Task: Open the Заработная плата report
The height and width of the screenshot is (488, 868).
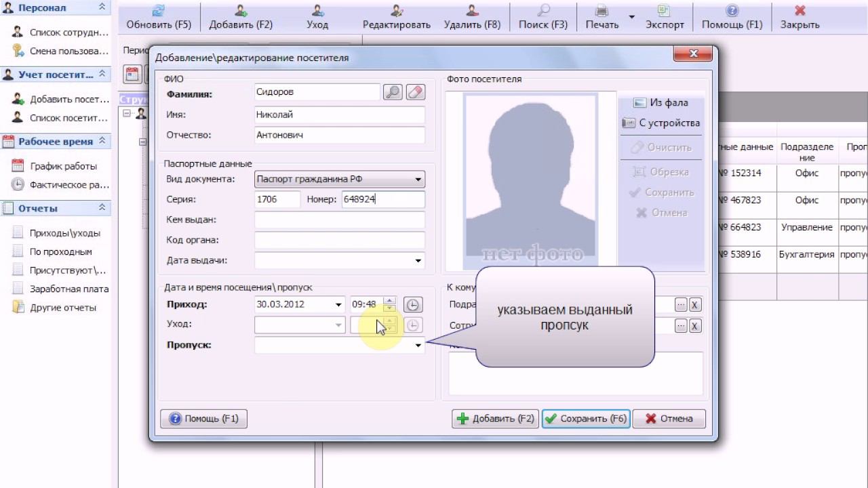Action: point(60,289)
